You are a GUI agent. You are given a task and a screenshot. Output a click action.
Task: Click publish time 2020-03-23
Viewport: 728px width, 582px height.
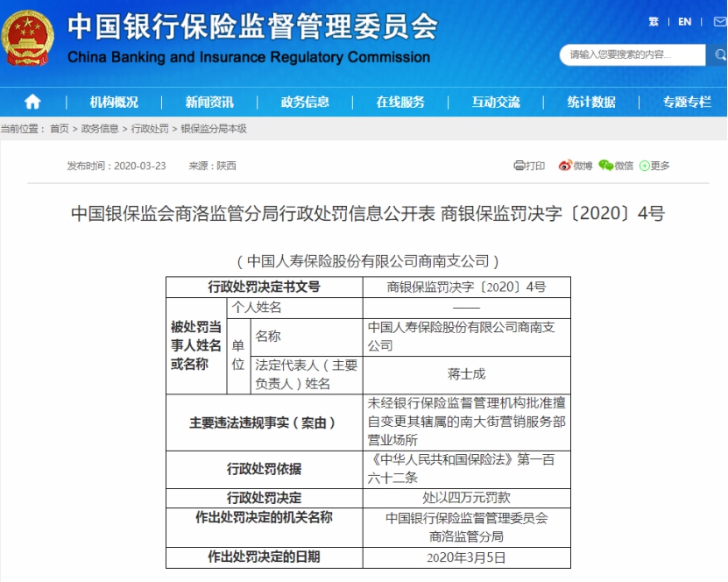(x=117, y=166)
